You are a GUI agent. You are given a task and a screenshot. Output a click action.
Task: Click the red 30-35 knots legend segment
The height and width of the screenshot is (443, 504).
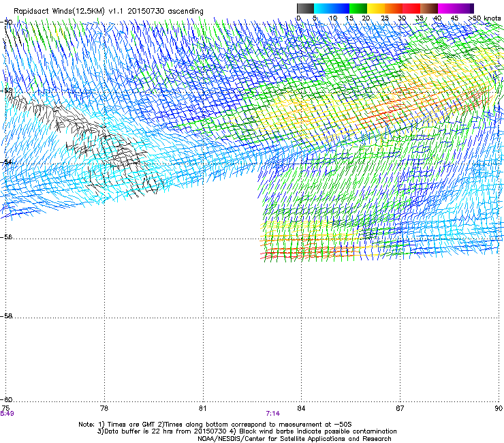point(411,8)
